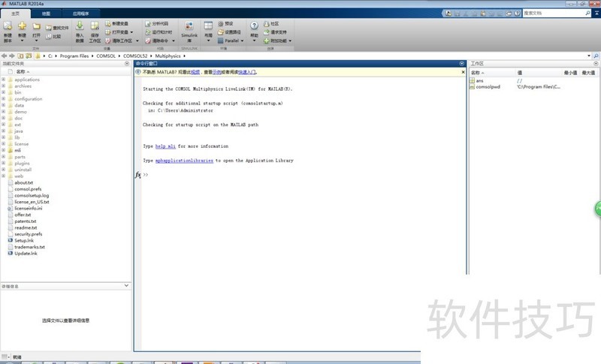Expand the plugins folder node
This screenshot has width=601, height=364.
4,163
